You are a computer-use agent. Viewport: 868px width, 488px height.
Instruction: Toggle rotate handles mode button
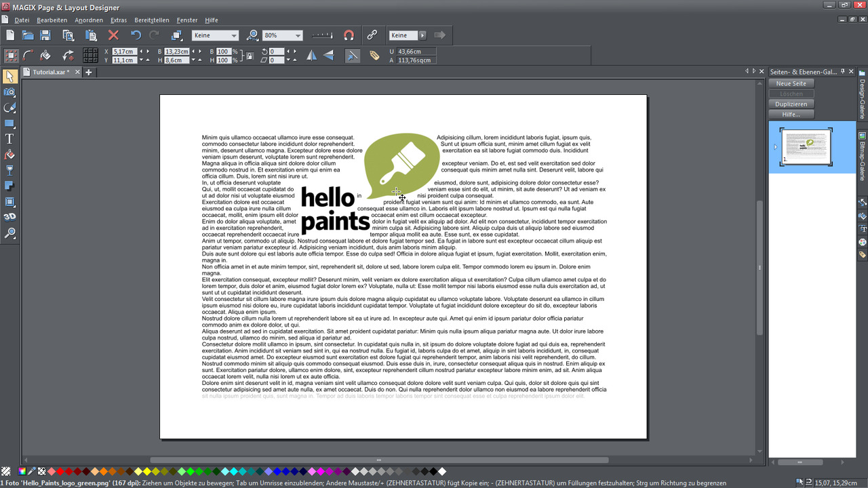[x=68, y=56]
